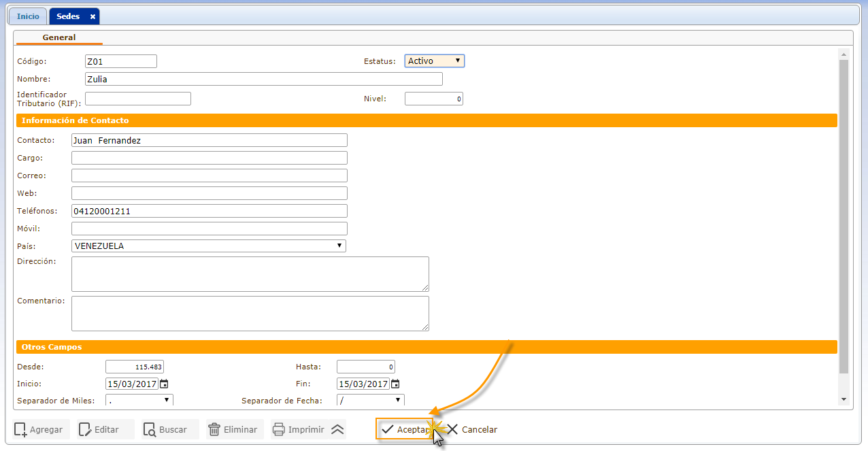Open the General section tab

pyautogui.click(x=59, y=37)
